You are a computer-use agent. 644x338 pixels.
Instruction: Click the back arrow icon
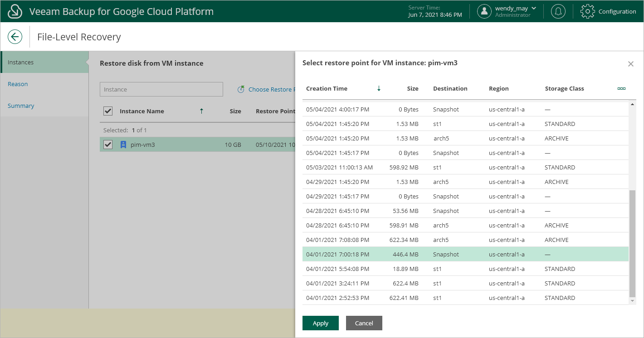pos(15,37)
